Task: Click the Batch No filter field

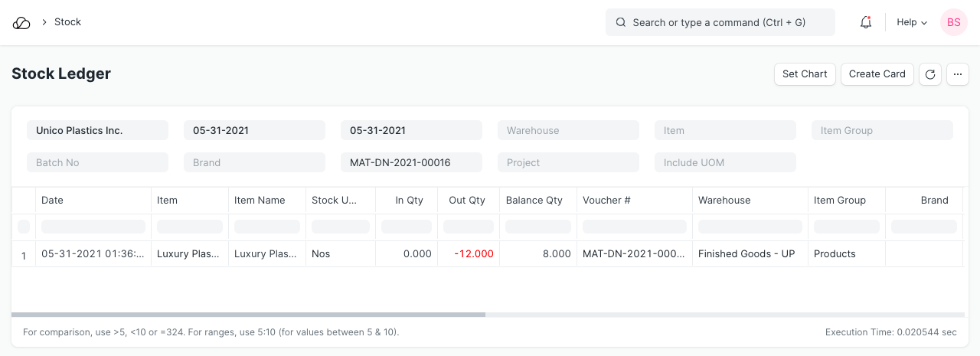Action: (x=97, y=163)
